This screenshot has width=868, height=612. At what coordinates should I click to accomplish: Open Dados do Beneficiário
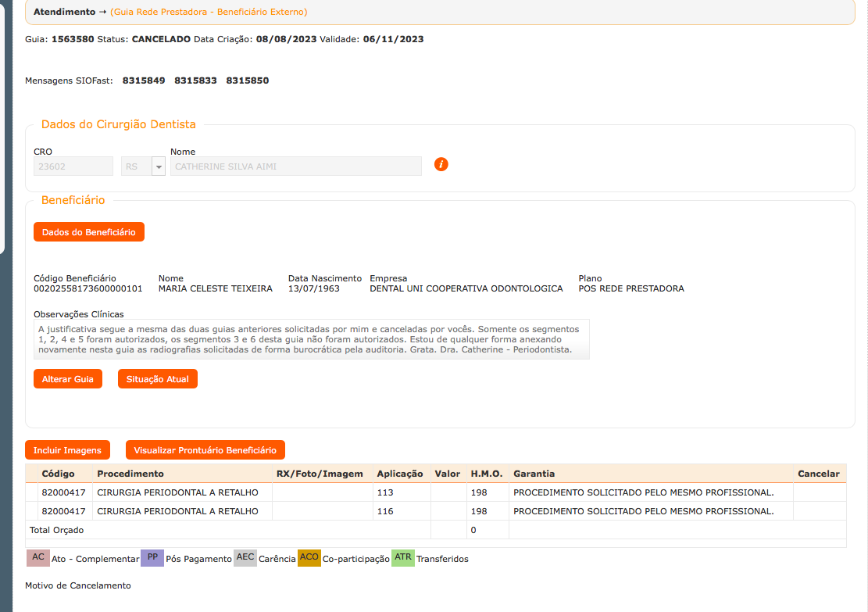click(89, 232)
